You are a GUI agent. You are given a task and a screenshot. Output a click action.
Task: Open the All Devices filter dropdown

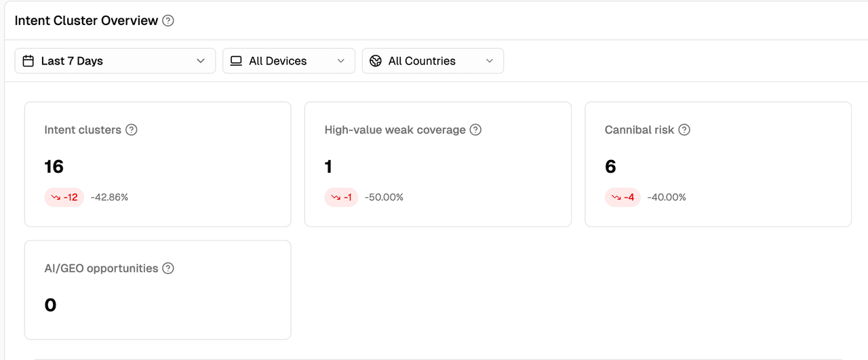pyautogui.click(x=289, y=61)
